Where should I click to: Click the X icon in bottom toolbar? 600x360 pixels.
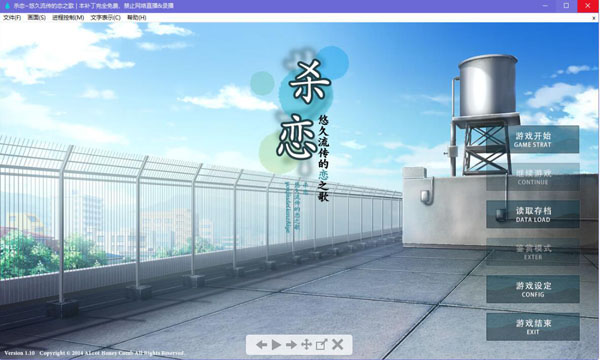(x=338, y=345)
